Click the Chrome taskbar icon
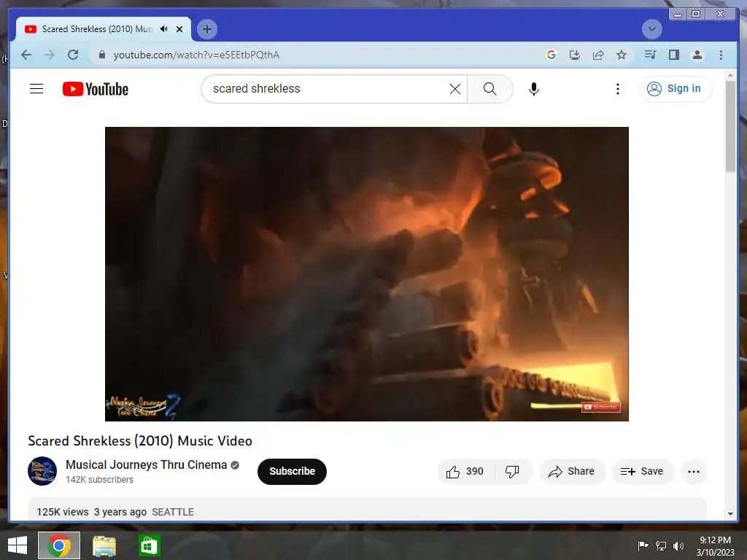747x560 pixels. coord(59,545)
